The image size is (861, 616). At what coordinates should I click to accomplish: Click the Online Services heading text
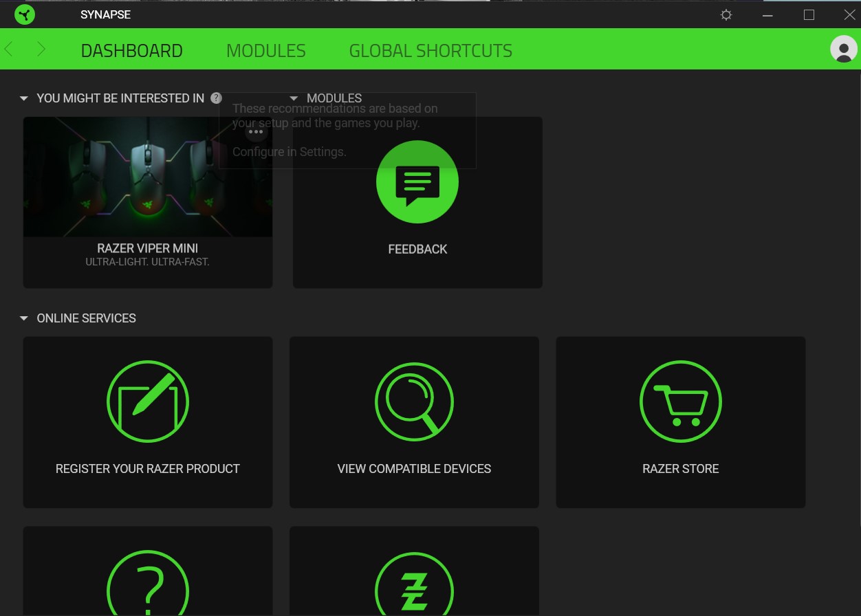point(87,318)
